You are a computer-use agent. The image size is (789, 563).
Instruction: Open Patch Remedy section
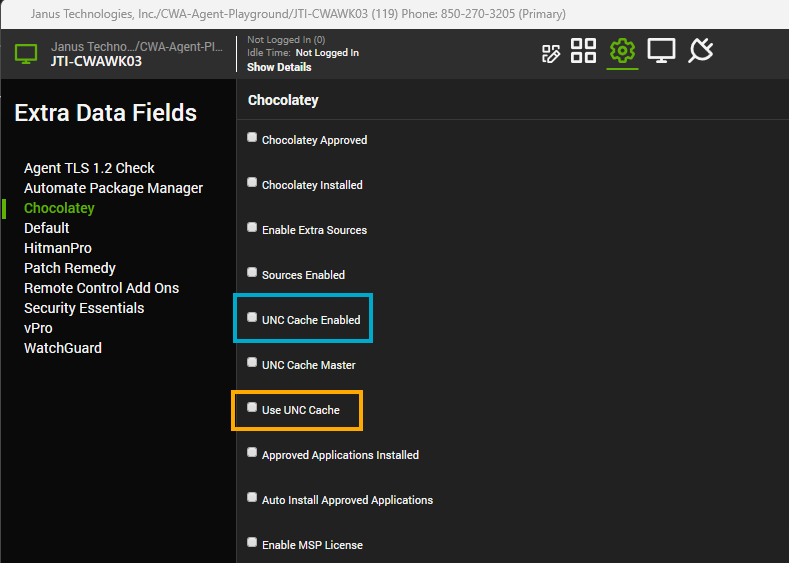coord(69,268)
